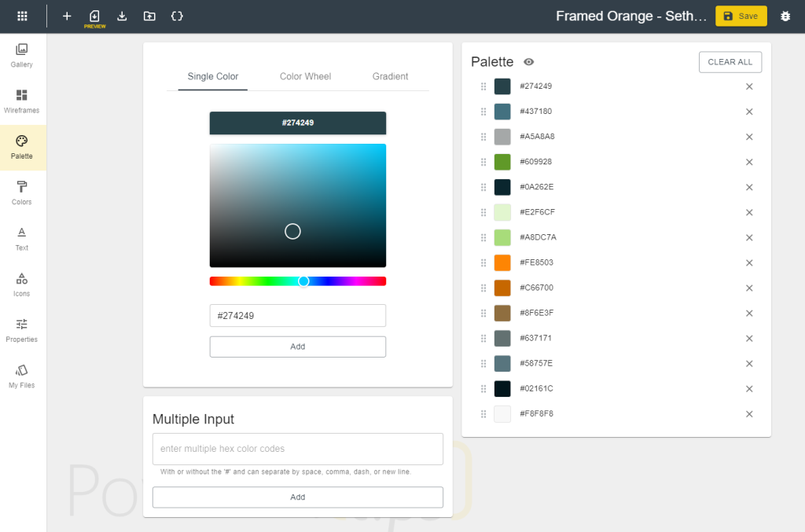Select the #FE8503 orange swatch
This screenshot has height=532, width=805.
[x=502, y=262]
